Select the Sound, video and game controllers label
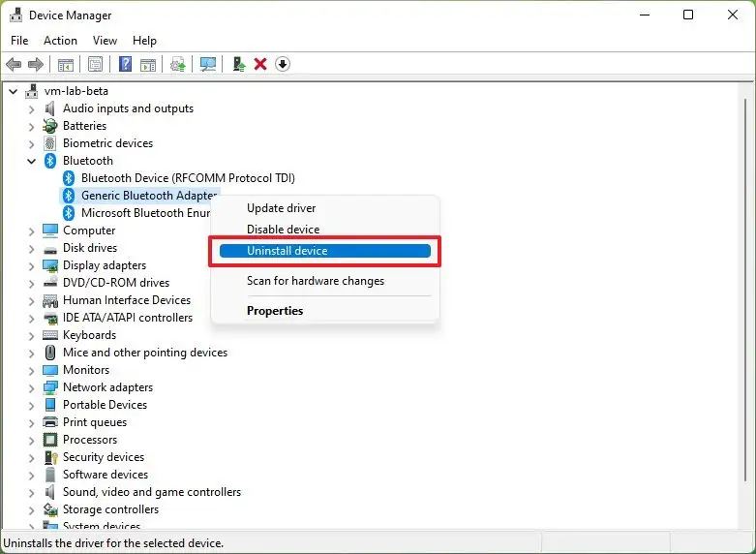The image size is (756, 554). click(x=152, y=492)
